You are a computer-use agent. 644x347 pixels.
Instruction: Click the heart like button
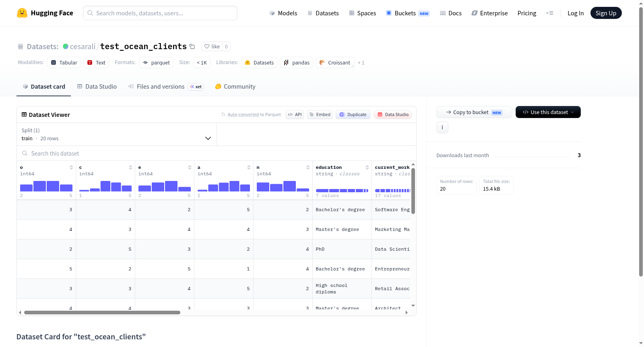pos(212,47)
